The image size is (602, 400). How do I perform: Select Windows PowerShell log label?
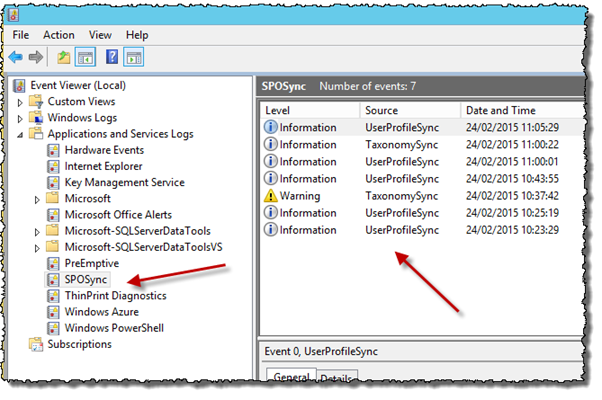pyautogui.click(x=114, y=328)
